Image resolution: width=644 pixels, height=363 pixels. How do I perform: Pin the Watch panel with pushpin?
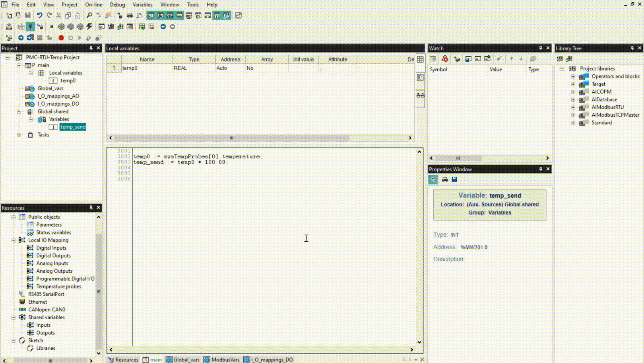540,48
